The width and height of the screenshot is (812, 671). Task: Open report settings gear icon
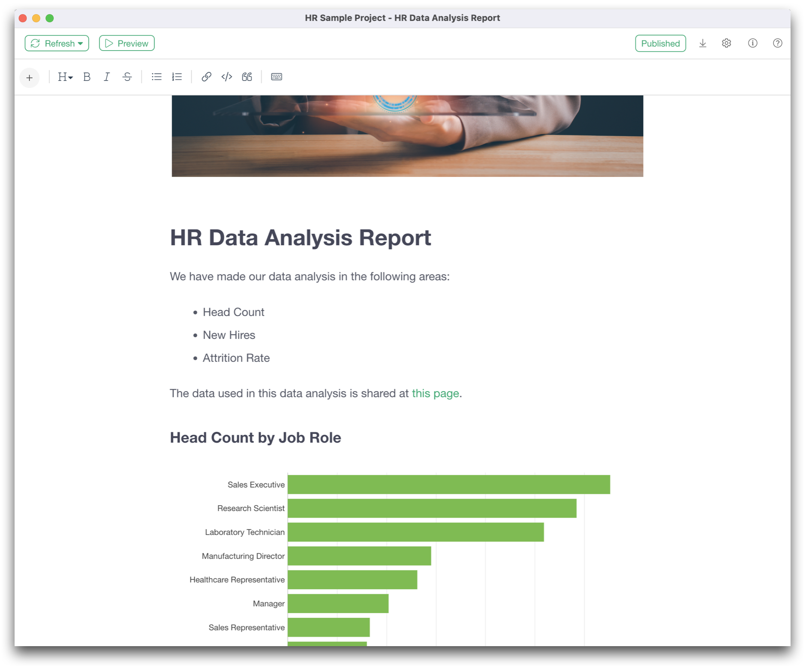[x=726, y=44]
